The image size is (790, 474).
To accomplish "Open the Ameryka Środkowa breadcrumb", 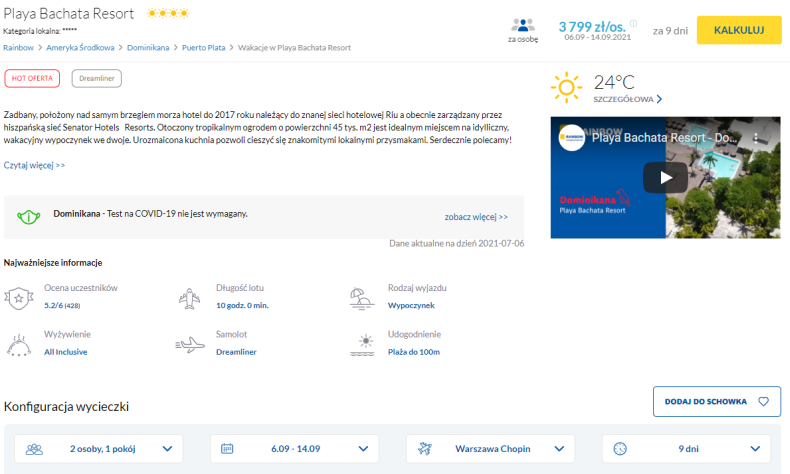I will click(80, 47).
